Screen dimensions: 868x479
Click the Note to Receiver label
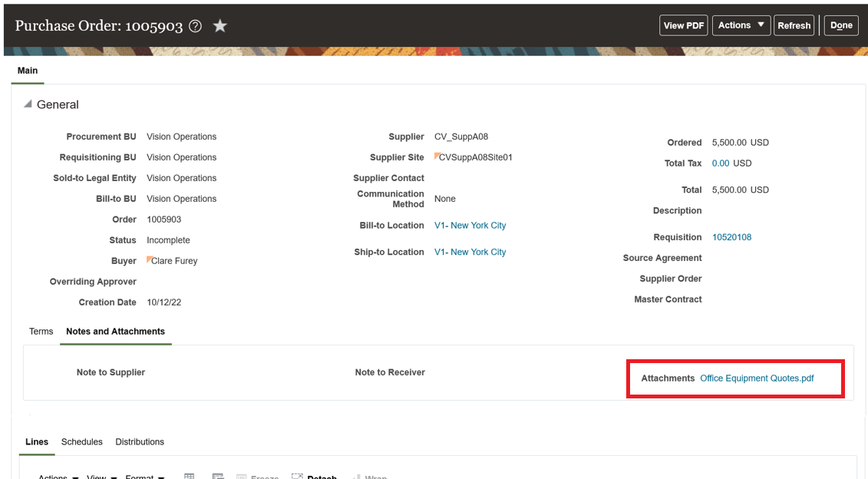click(x=390, y=372)
